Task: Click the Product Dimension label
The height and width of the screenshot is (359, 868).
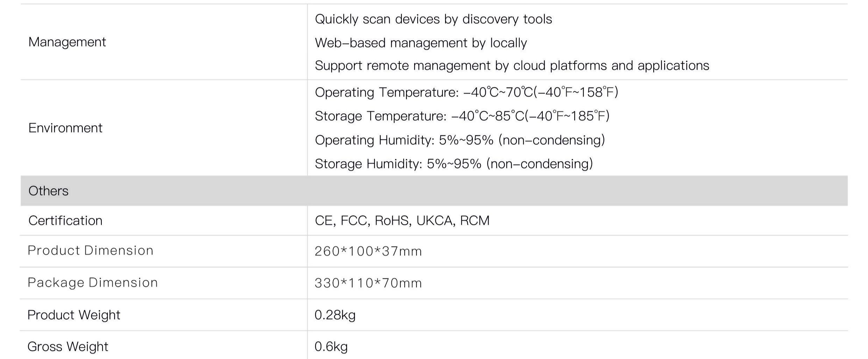Action: (x=90, y=251)
